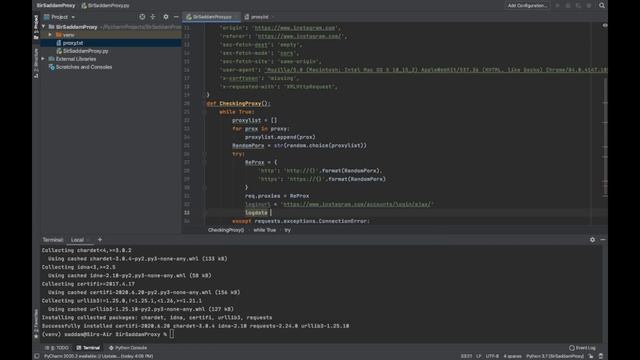The height and width of the screenshot is (360, 640).
Task: Click the origin instagram URL in code
Action: click(295, 28)
